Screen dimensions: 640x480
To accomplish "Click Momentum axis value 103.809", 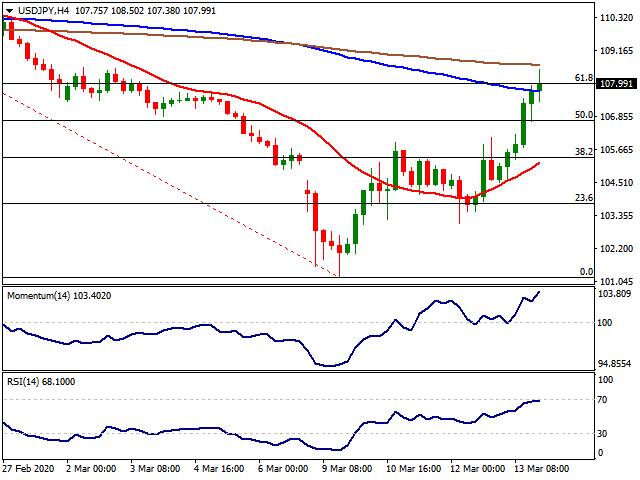I will pos(614,293).
